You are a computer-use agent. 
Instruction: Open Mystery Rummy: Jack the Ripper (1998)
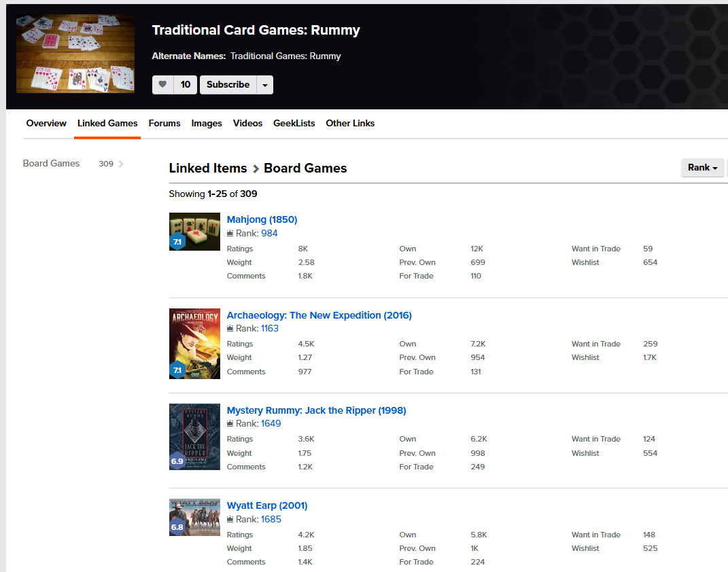tap(316, 410)
